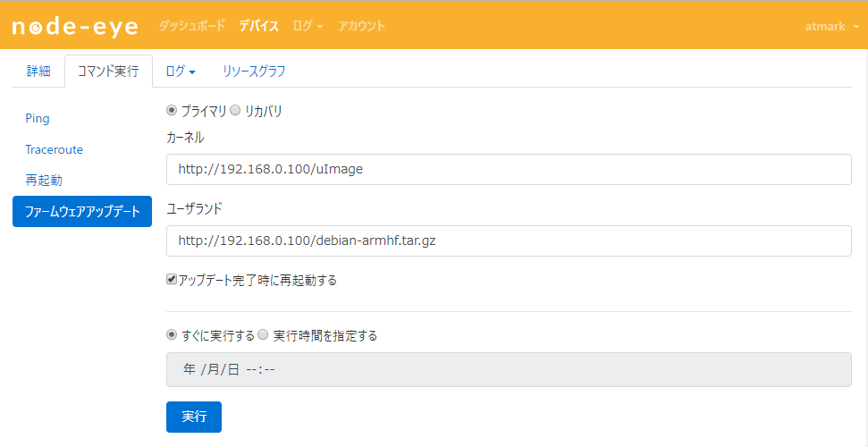868x447 pixels.
Task: Choose the すぐに実行する radio button
Action: point(172,334)
